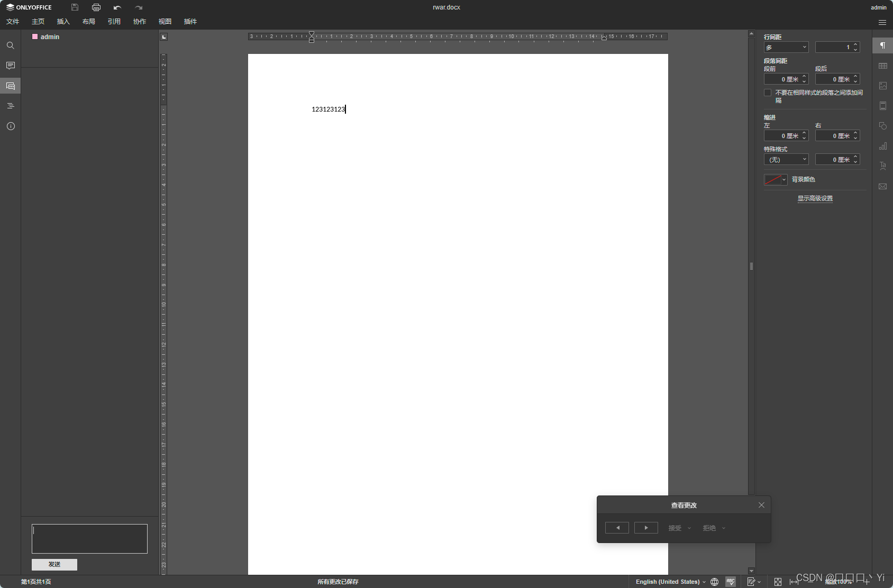The width and height of the screenshot is (893, 588).
Task: Go to previous change in review dialog
Action: point(617,528)
